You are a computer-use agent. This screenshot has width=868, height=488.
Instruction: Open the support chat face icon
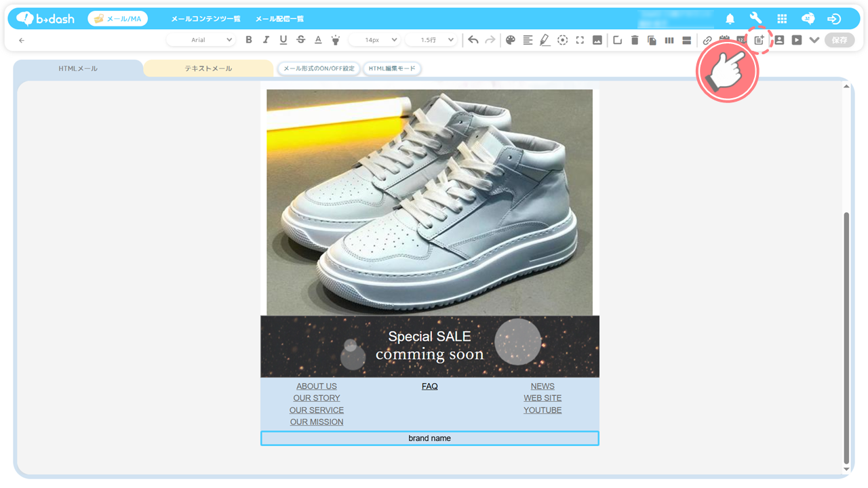coord(808,19)
